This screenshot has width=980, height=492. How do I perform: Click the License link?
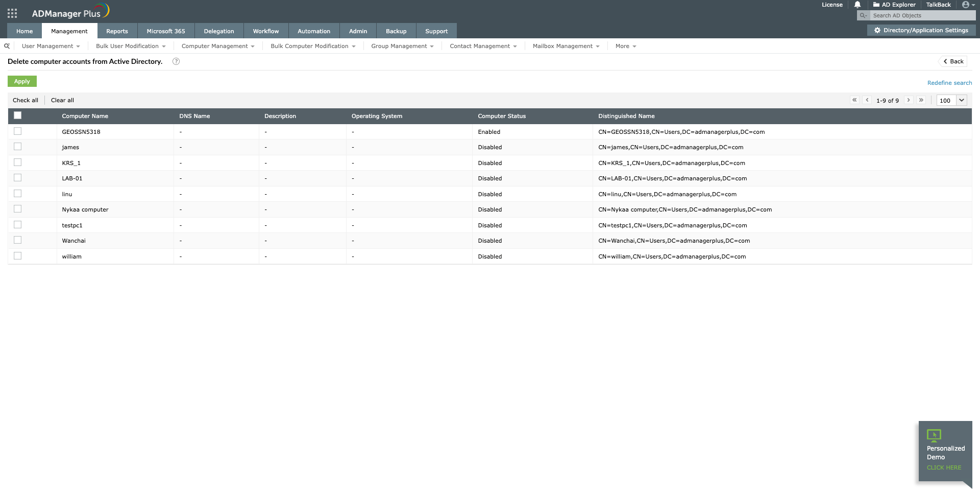832,5
